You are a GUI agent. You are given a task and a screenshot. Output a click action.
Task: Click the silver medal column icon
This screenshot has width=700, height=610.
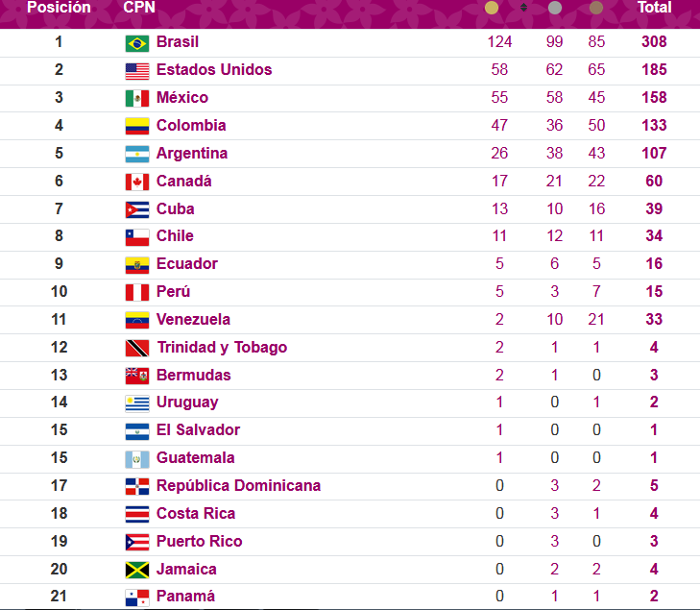pos(554,8)
